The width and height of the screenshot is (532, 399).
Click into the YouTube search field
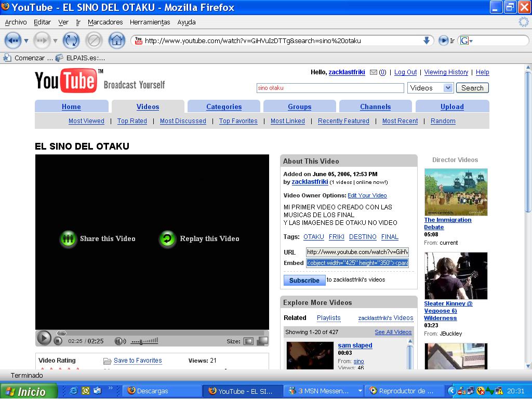pyautogui.click(x=330, y=88)
